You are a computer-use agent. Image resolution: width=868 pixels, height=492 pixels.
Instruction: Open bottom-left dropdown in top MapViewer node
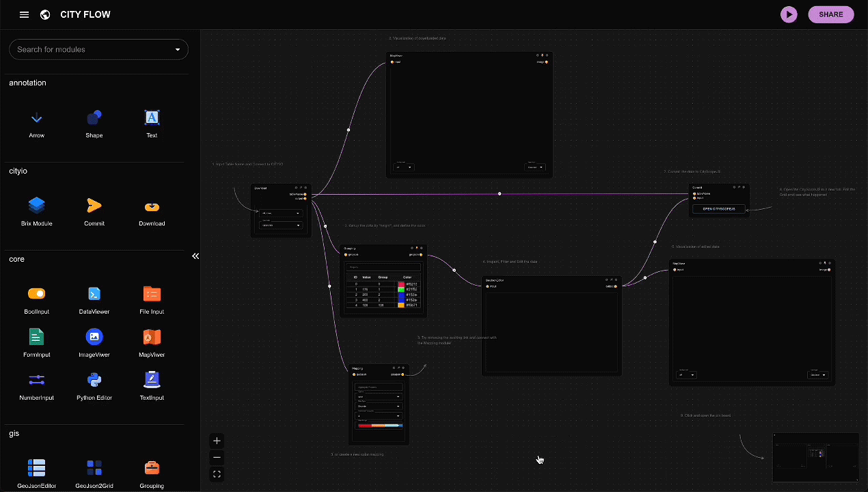[405, 167]
